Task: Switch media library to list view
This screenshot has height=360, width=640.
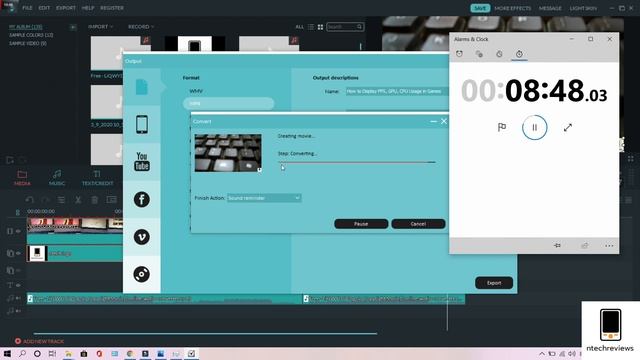Action: 311,27
